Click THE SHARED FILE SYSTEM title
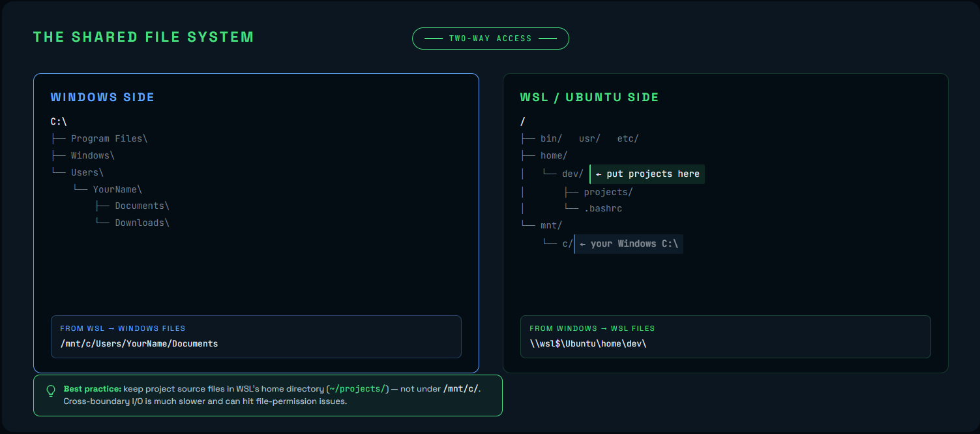Screen dimensions: 980x434 143,37
